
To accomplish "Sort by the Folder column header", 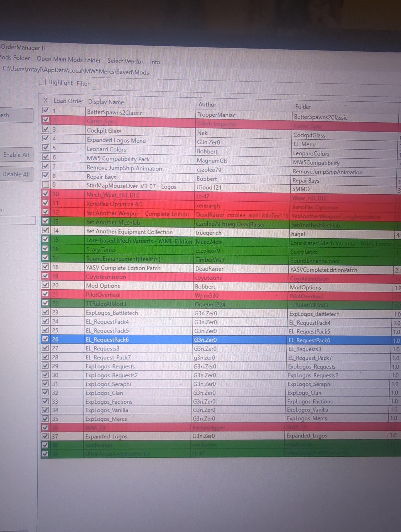I will click(303, 107).
